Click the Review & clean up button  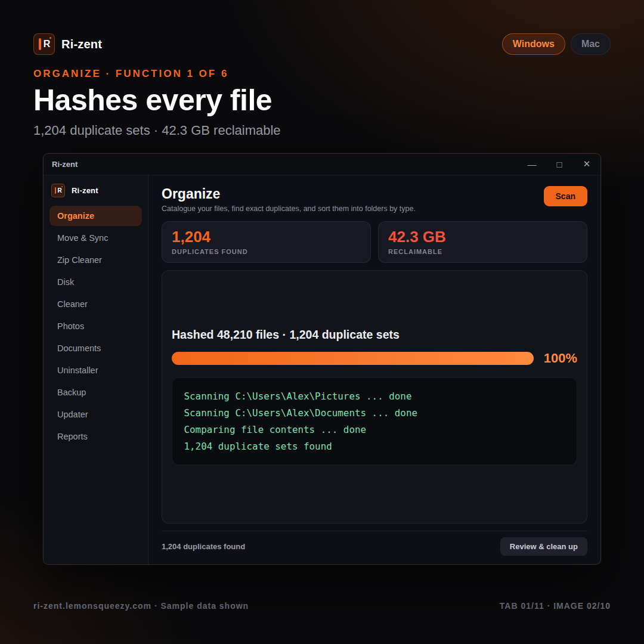point(543,547)
